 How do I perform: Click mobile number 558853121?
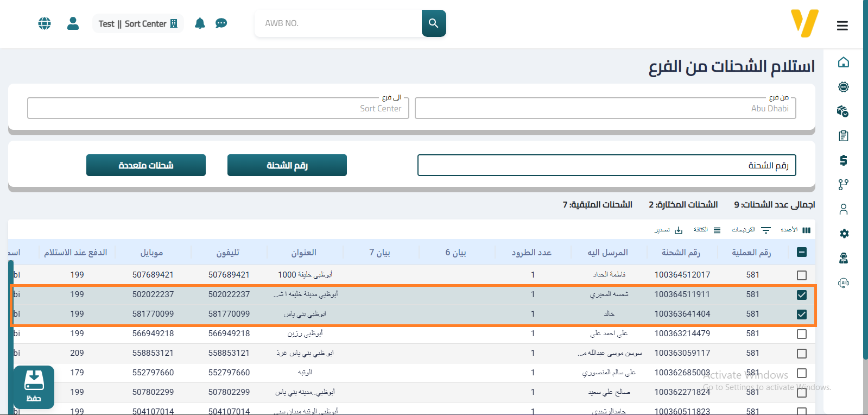click(x=153, y=353)
